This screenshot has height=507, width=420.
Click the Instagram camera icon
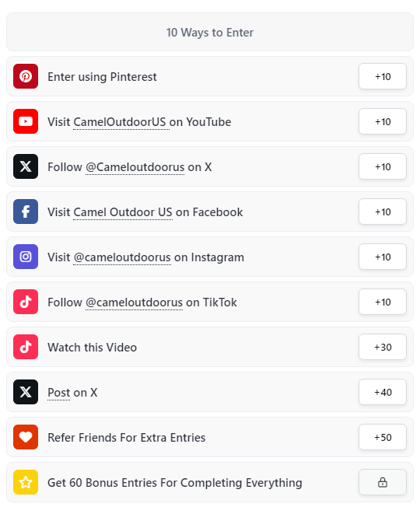[26, 257]
